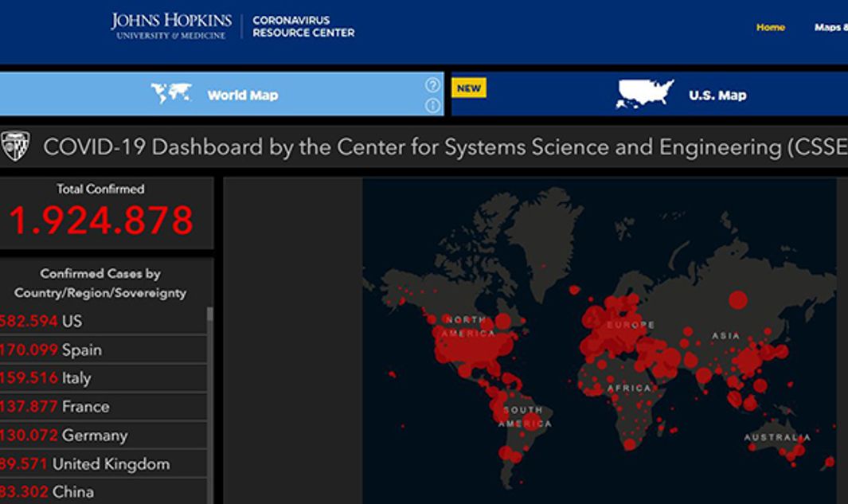Click the world map icon in the World Map tab
Screen dimensions: 848x504
(x=171, y=94)
